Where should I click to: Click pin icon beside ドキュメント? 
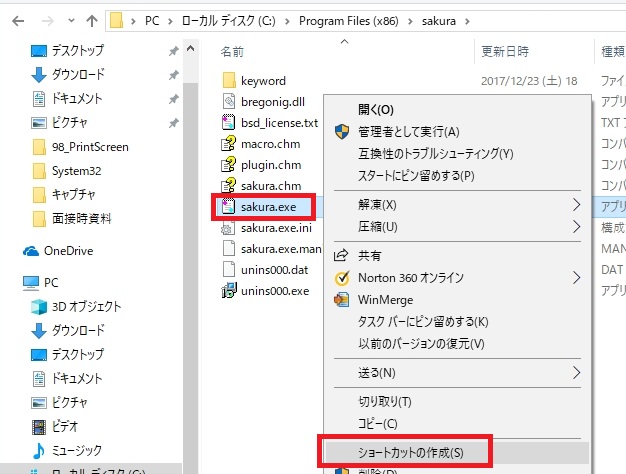173,99
